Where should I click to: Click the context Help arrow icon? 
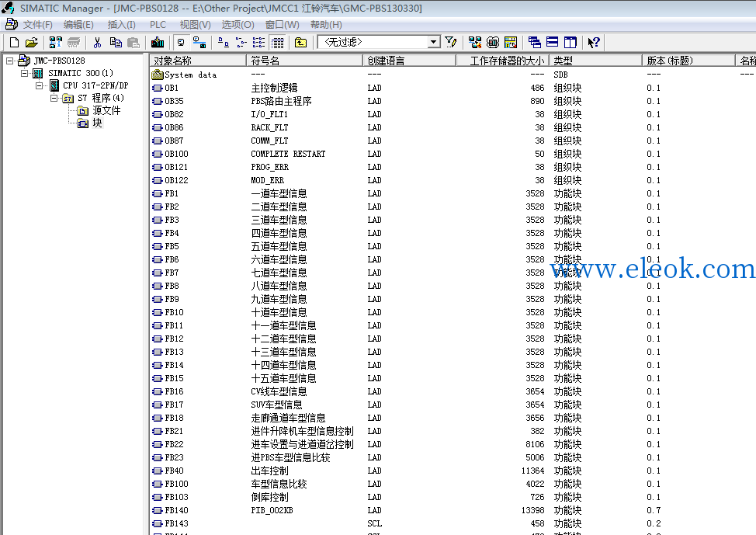tap(594, 43)
